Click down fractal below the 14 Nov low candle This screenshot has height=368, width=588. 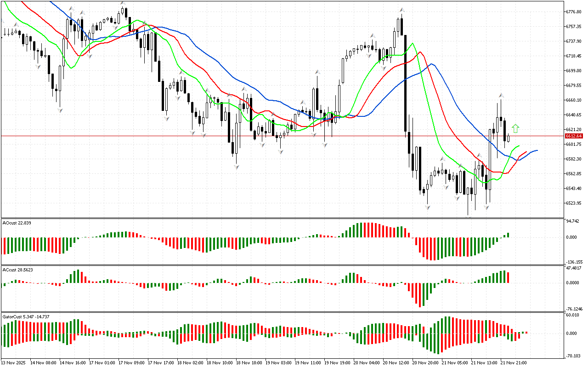(60, 110)
